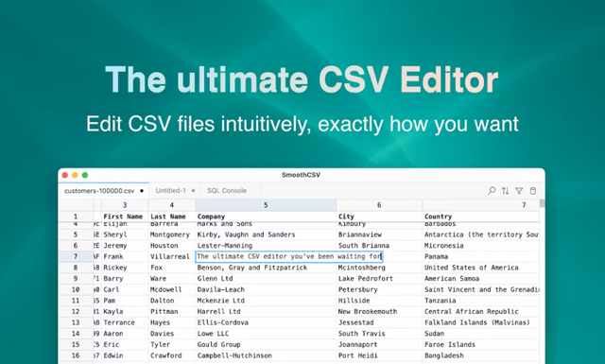Click last name cell 'Montgomery'

pos(172,234)
